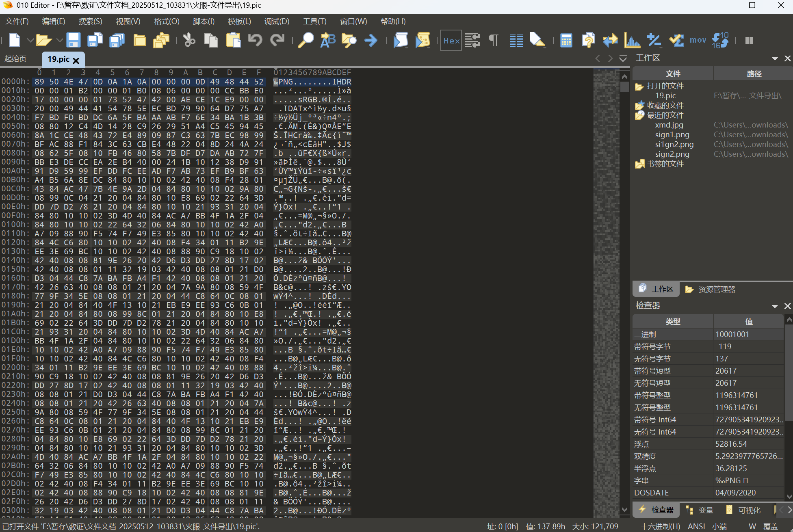
Task: Click the Save file floppy icon
Action: coord(74,40)
